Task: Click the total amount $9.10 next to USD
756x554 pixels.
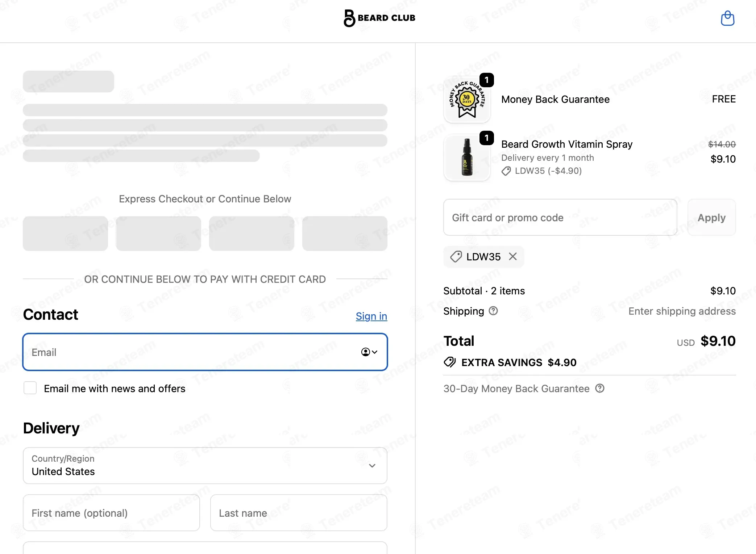Action: click(718, 341)
